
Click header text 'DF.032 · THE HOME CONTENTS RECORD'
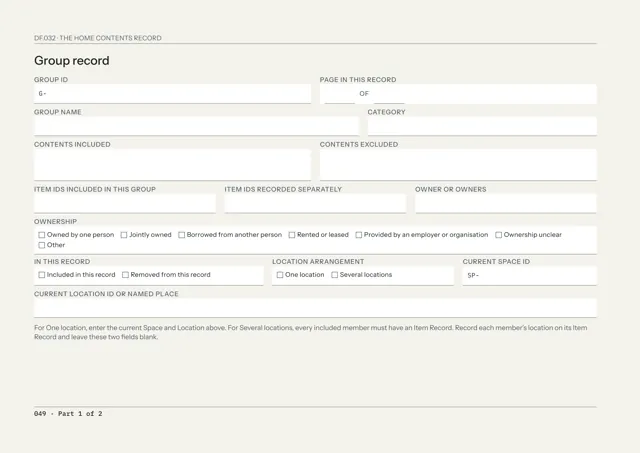tap(98, 38)
